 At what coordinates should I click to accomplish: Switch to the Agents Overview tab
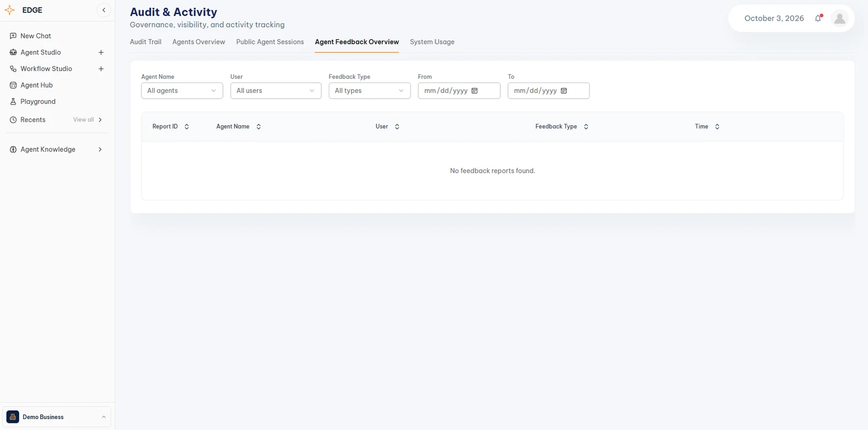tap(199, 42)
